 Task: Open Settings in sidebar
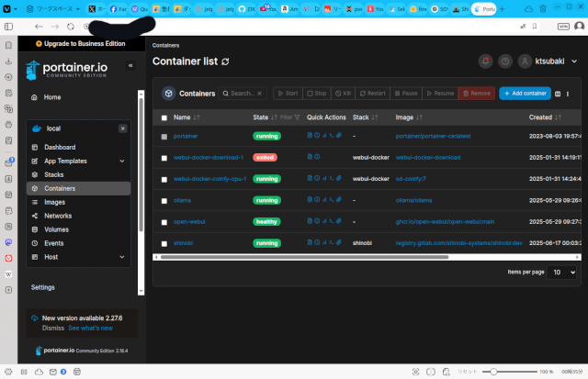pos(43,287)
